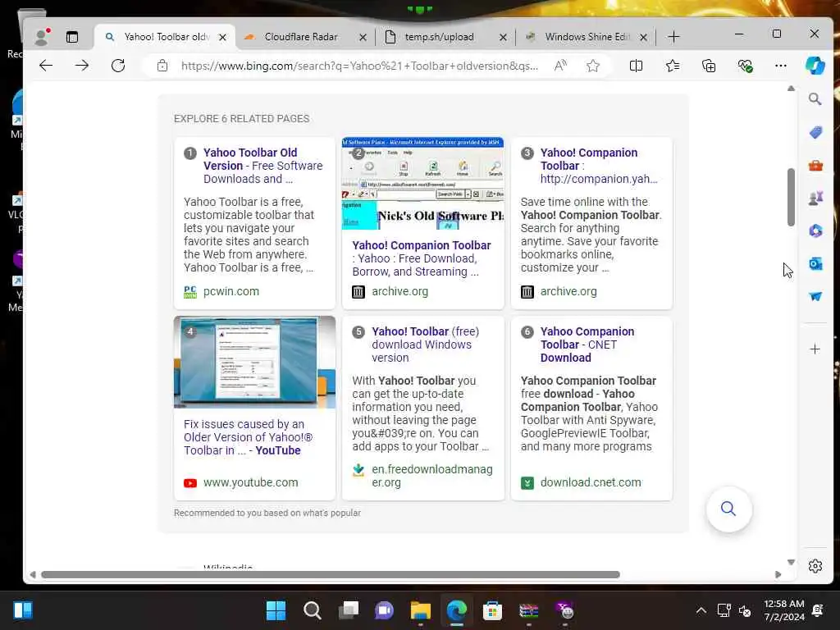Click the address bar URL
Viewport: 840px width, 630px height.
359,66
